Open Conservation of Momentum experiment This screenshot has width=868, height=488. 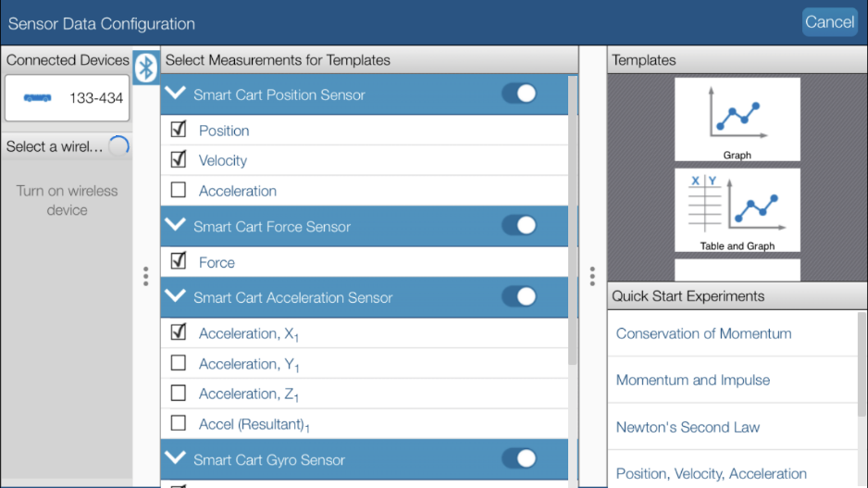[703, 333]
